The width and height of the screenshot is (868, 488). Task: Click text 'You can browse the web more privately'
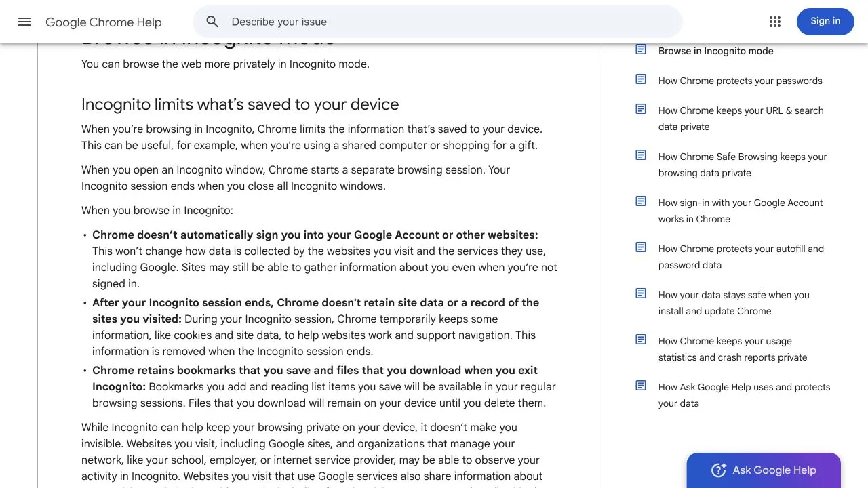pyautogui.click(x=225, y=64)
